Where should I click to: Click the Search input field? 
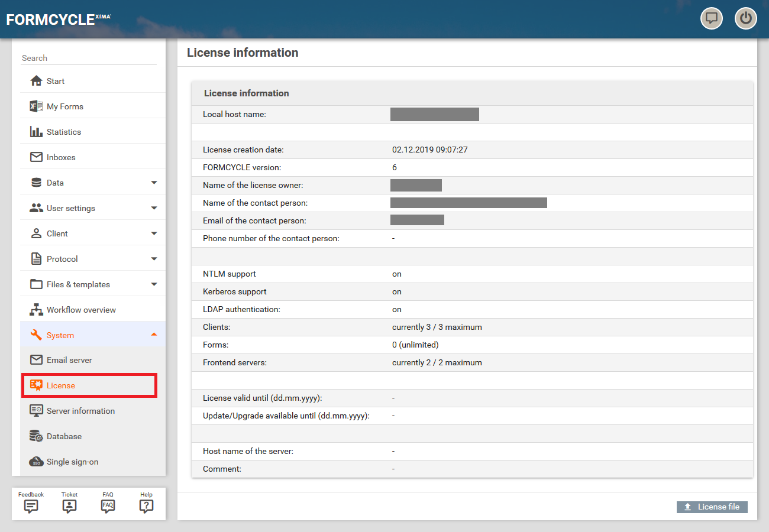point(89,58)
